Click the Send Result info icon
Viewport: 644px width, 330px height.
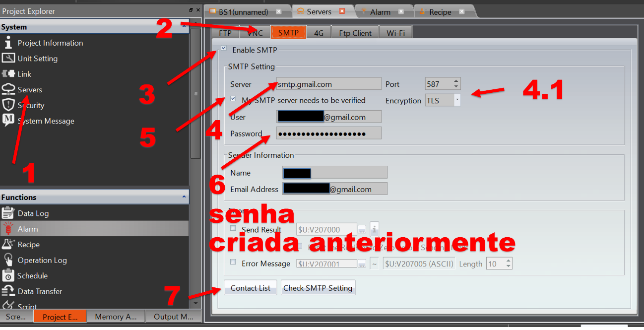374,229
